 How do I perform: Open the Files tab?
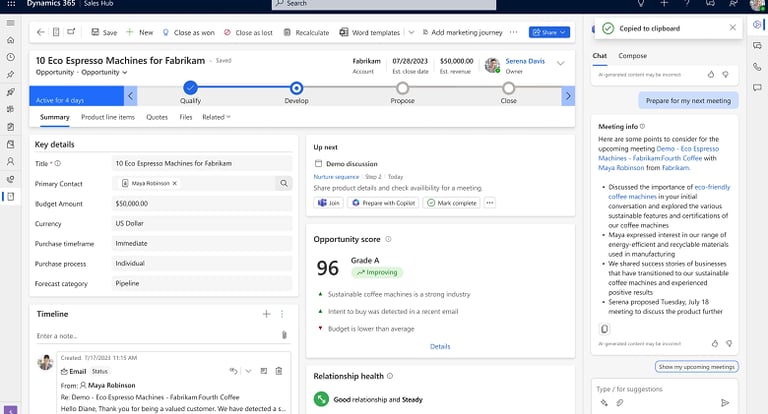(186, 117)
